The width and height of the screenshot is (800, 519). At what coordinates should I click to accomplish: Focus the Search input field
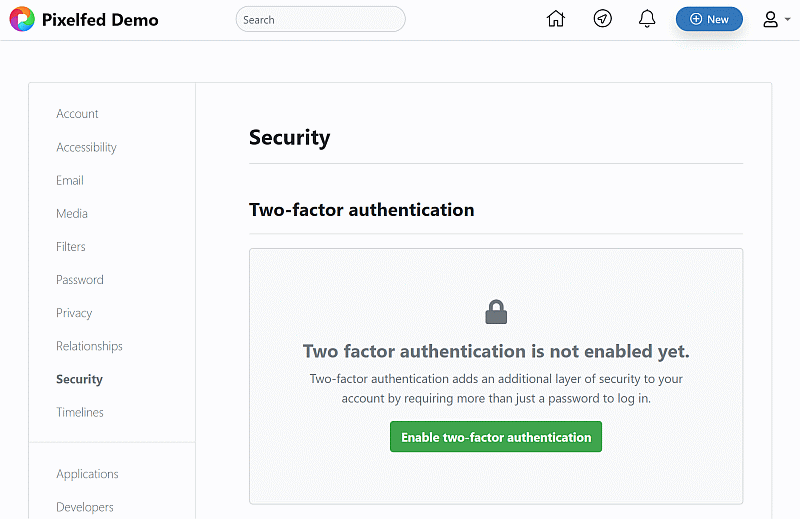[320, 19]
